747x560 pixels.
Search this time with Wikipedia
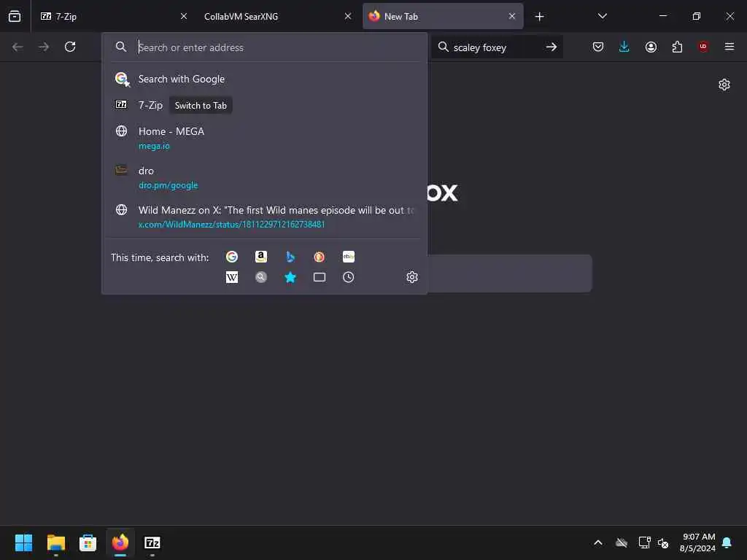point(232,277)
